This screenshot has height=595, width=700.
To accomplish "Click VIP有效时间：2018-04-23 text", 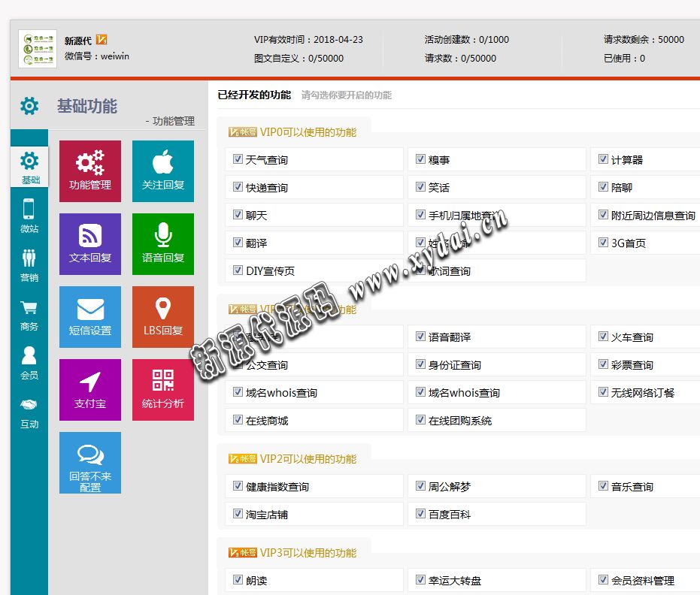I will pos(308,40).
